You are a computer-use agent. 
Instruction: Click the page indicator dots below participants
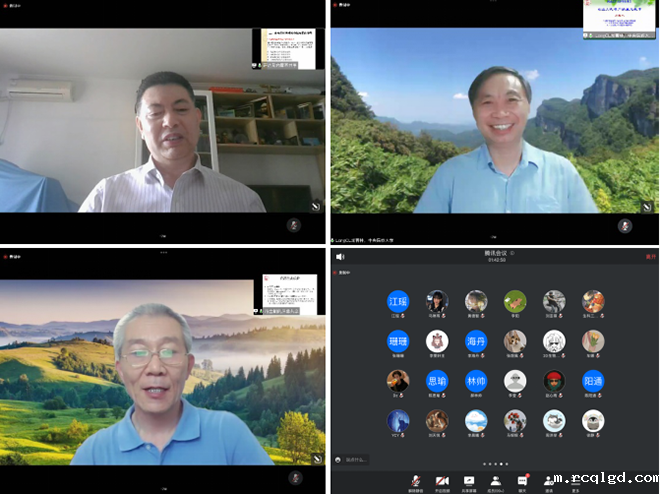click(495, 464)
